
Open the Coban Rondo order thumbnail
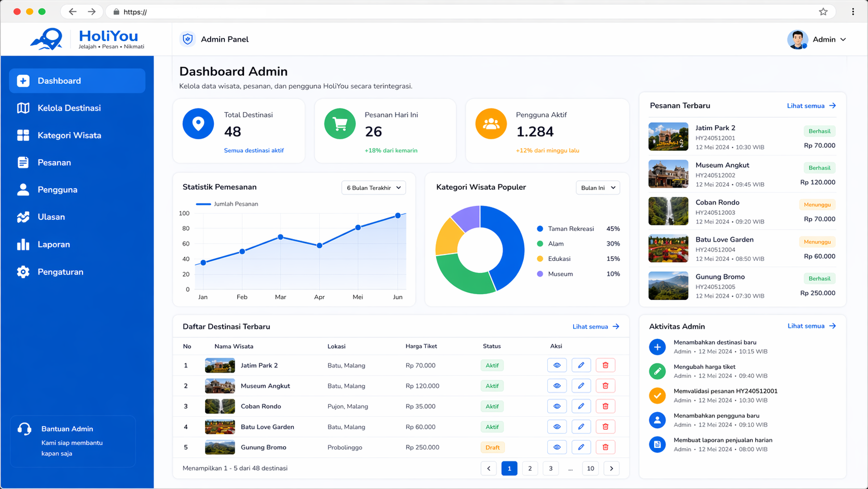click(668, 211)
